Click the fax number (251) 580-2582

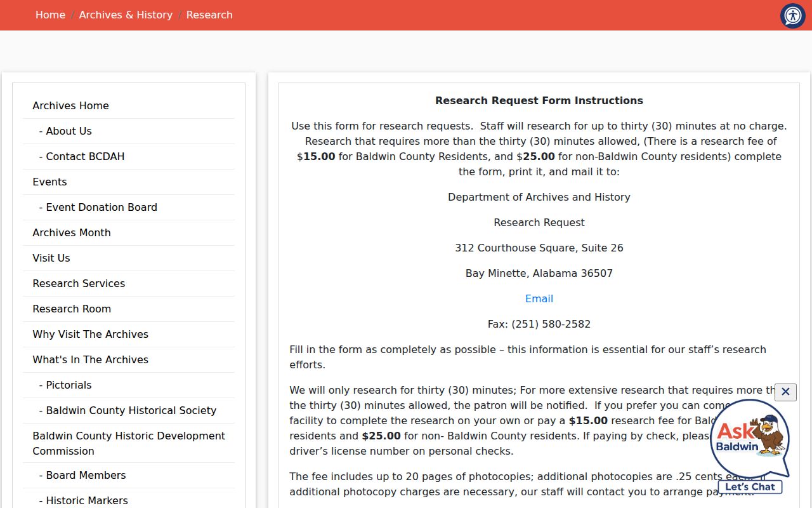coord(551,324)
